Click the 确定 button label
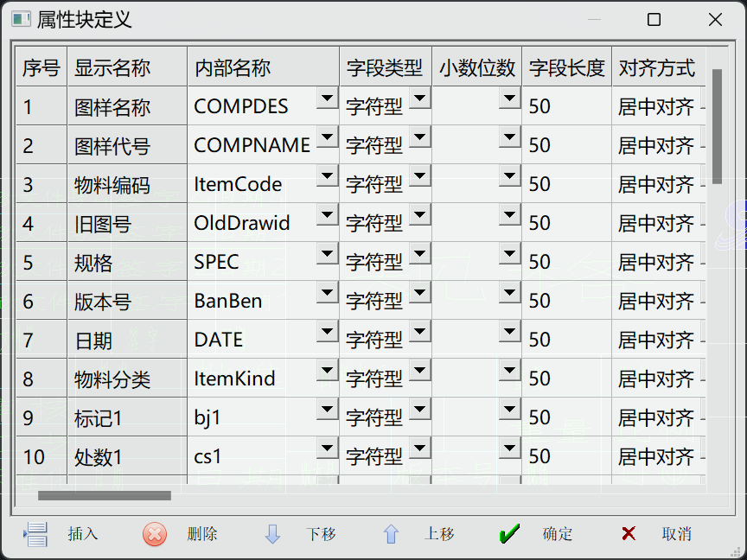Viewport: 747px width, 560px height. [x=558, y=534]
